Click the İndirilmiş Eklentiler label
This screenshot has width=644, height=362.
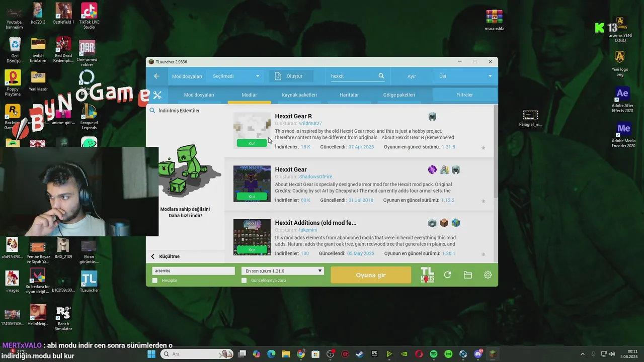[179, 111]
